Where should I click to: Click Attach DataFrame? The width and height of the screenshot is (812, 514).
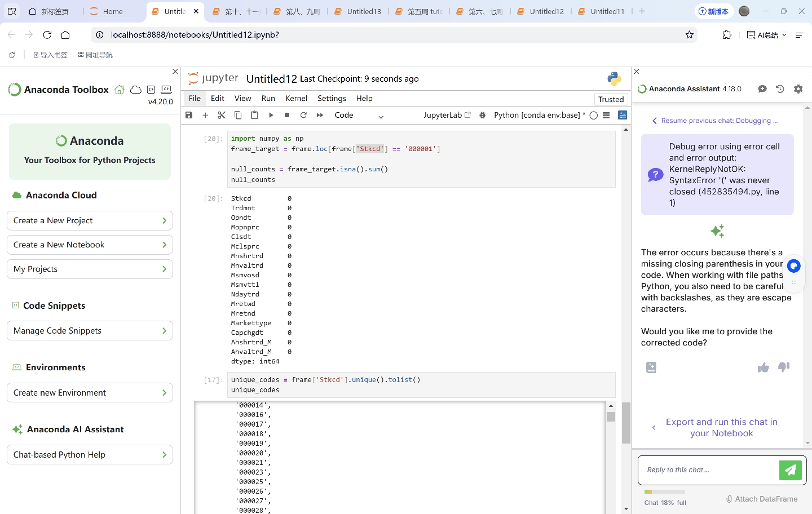click(761, 499)
